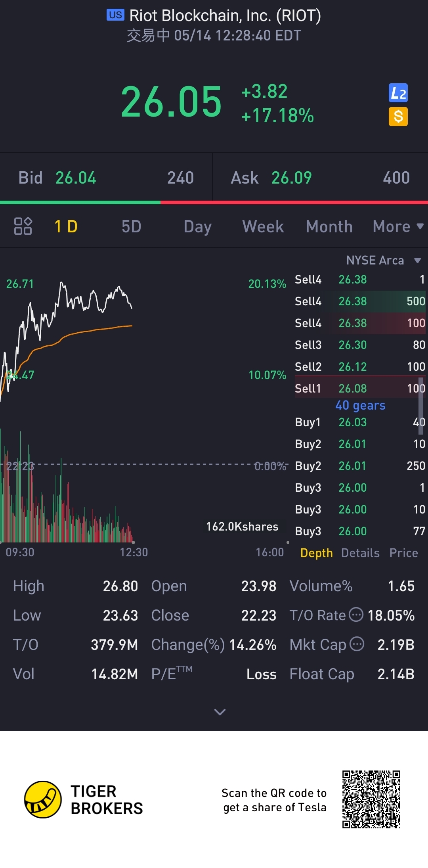Tap the US market flag badge
Screen dimensions: 428x868
click(115, 15)
